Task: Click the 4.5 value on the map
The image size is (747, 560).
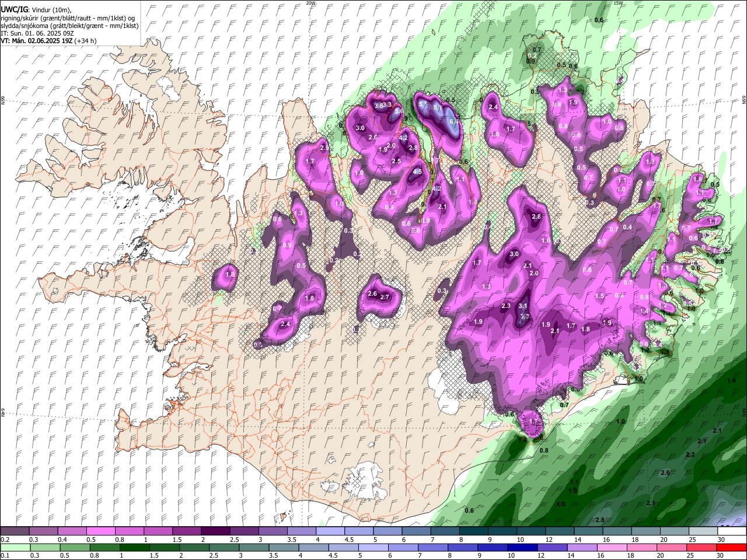Action: click(x=417, y=171)
